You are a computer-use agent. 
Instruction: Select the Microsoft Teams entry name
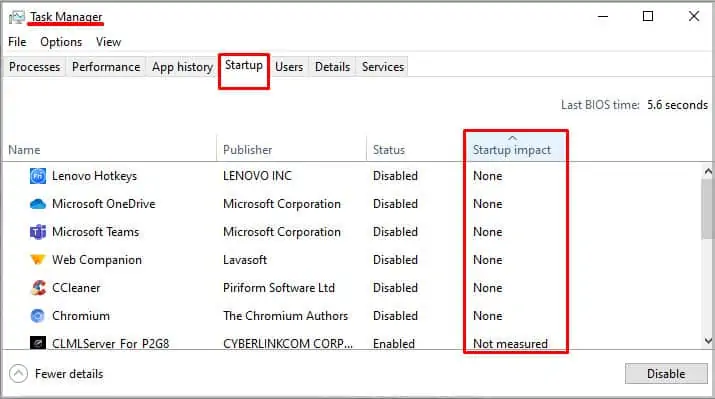[96, 232]
